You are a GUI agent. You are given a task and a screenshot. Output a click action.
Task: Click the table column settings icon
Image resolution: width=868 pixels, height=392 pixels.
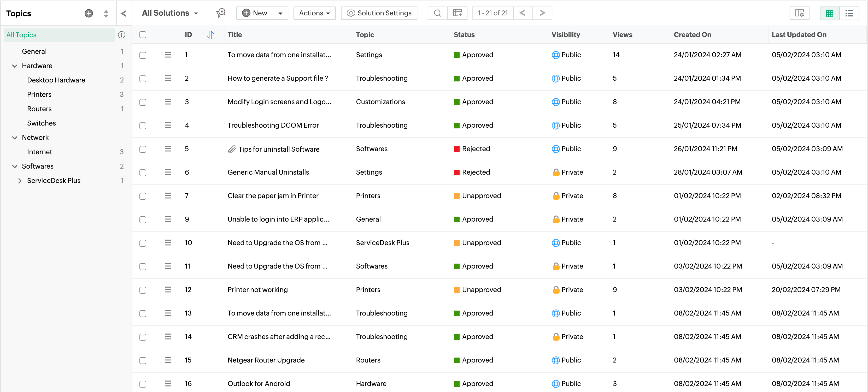pos(799,13)
